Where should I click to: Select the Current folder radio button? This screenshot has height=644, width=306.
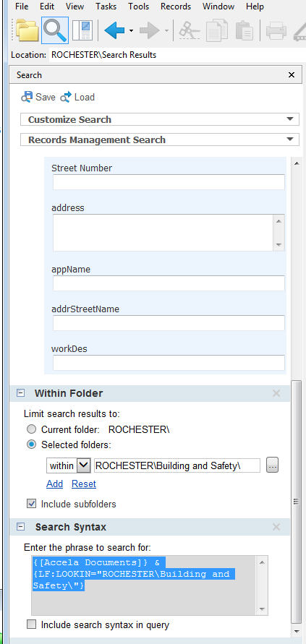pos(31,429)
